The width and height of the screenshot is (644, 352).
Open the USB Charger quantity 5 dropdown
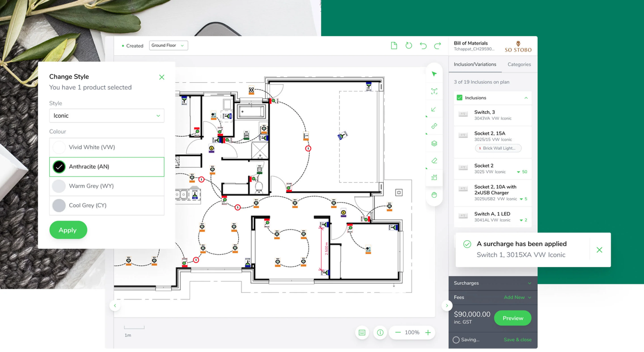[x=522, y=199]
